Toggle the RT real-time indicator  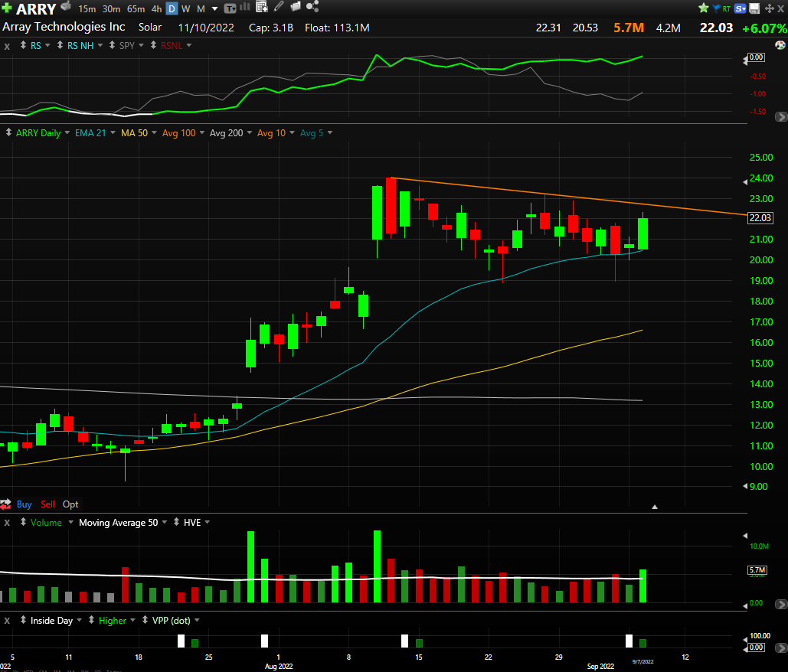(726, 9)
